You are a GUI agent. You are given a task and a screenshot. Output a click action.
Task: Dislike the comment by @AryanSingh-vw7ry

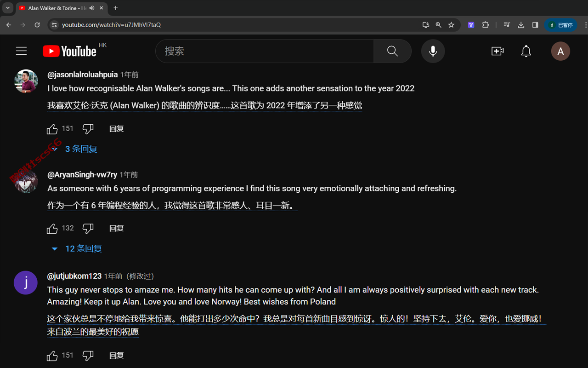tap(88, 229)
